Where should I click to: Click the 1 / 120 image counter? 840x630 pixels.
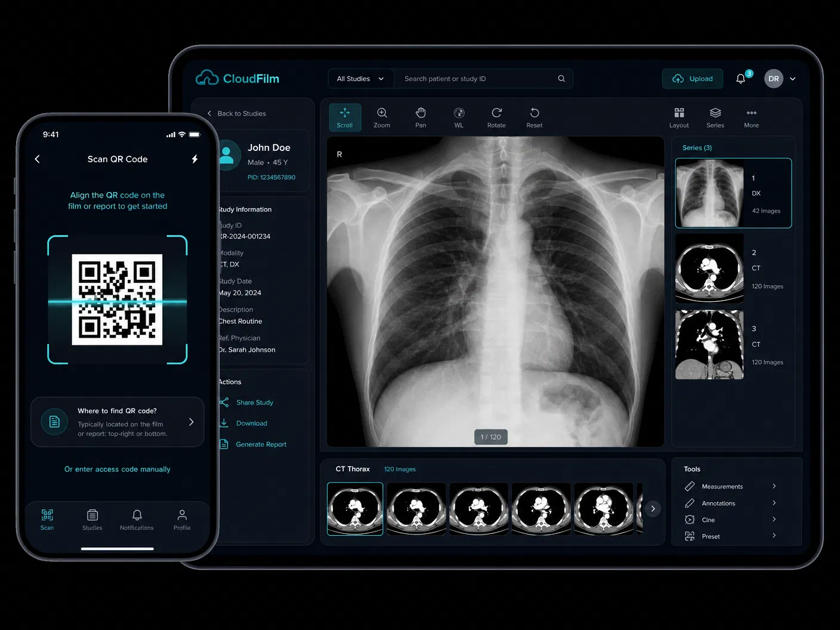tap(491, 437)
